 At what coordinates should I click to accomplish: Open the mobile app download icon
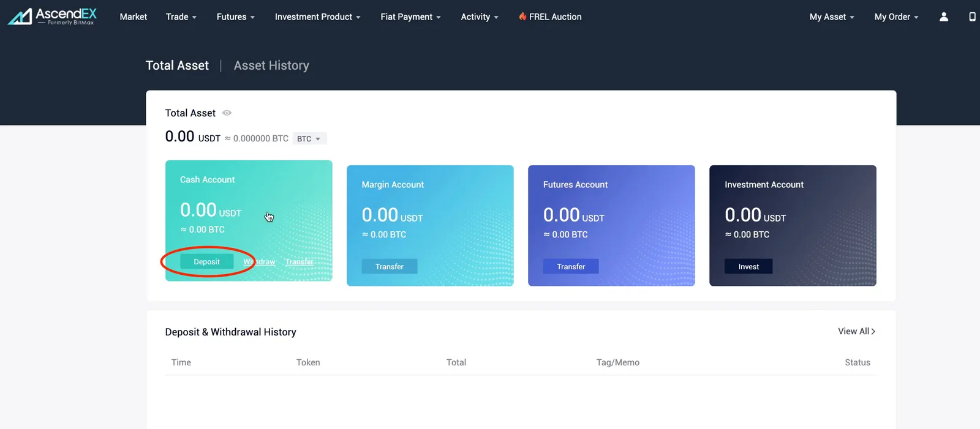click(972, 17)
